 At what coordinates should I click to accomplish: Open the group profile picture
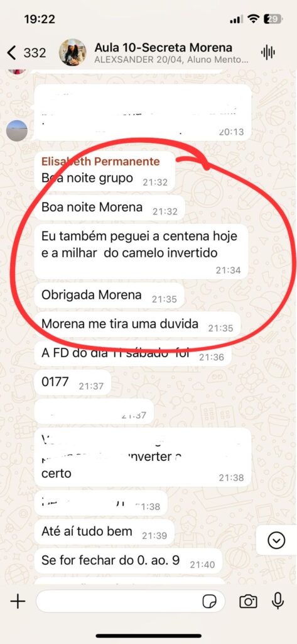[73, 52]
